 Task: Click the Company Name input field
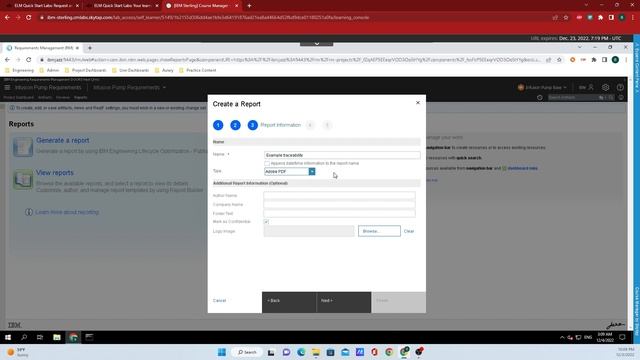click(339, 204)
